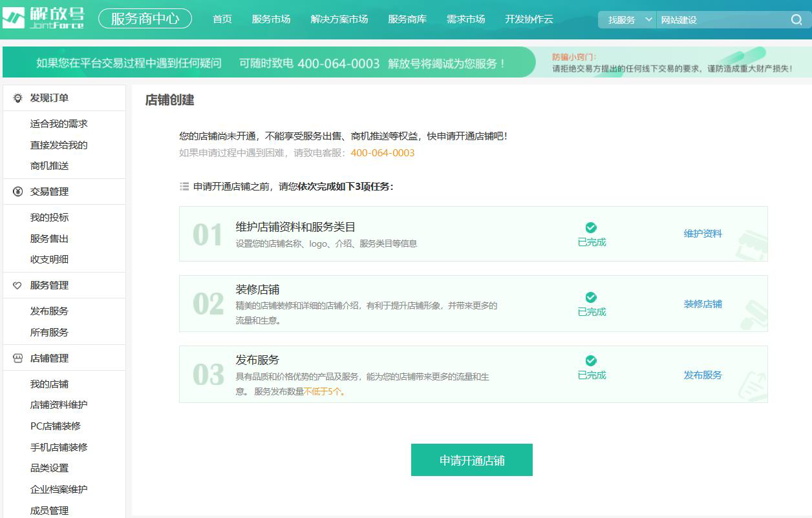Viewport: 812px width, 518px height.
Task: Click green checkmark for 维护店铺资料 task
Action: [x=591, y=227]
